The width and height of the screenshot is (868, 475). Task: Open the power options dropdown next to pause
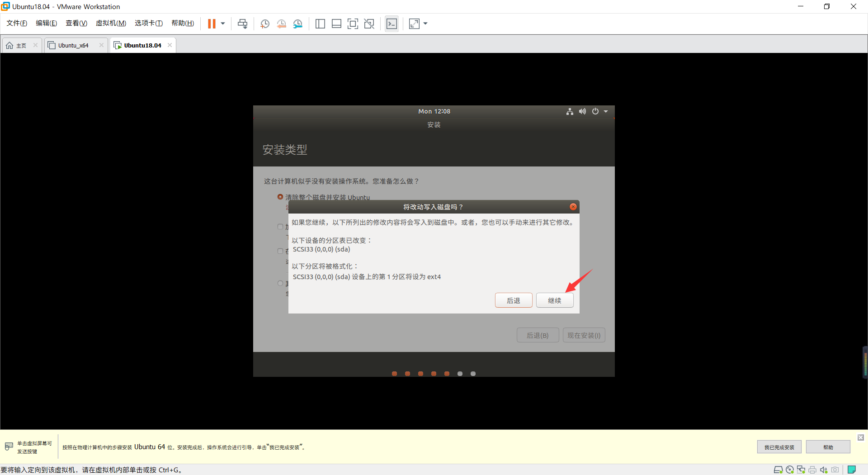(223, 24)
